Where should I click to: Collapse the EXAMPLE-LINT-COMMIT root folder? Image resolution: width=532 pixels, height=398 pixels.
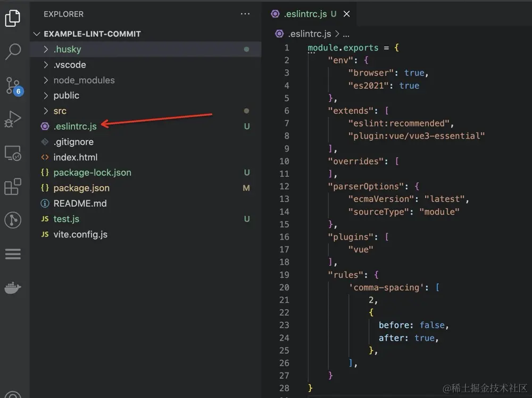[37, 34]
